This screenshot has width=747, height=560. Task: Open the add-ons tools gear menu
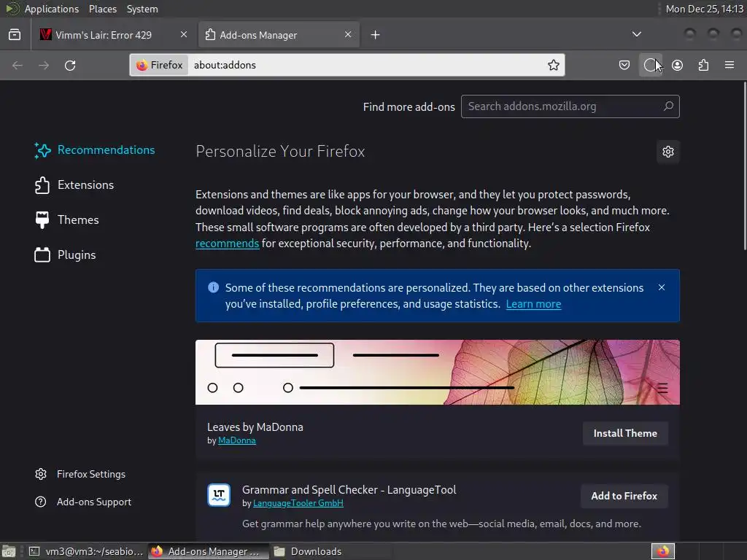(x=668, y=152)
